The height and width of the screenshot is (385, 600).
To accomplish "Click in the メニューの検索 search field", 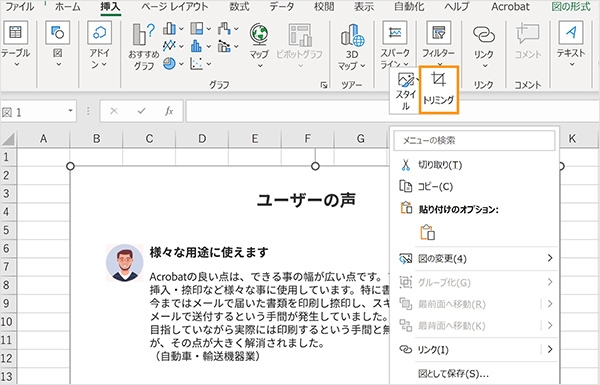I will [x=474, y=140].
